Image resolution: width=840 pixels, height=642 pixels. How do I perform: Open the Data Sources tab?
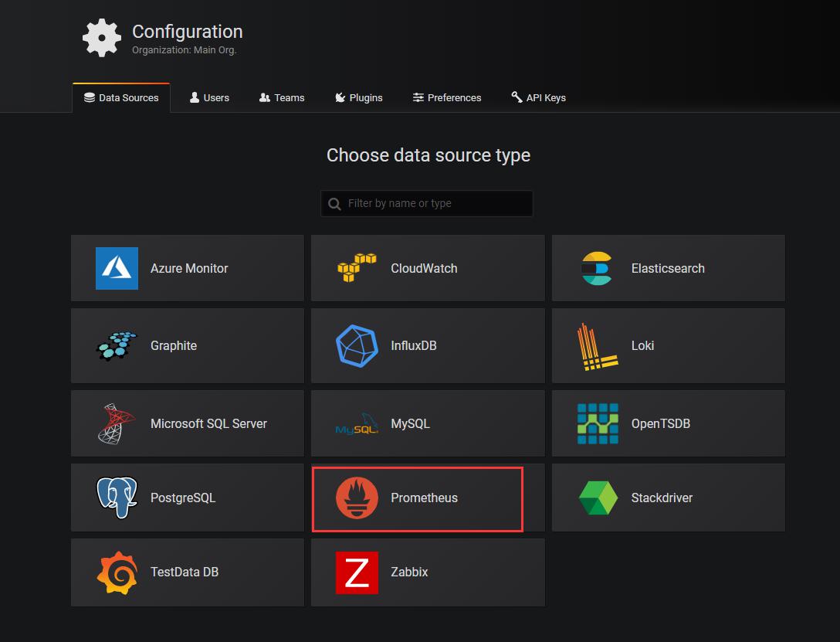tap(121, 97)
